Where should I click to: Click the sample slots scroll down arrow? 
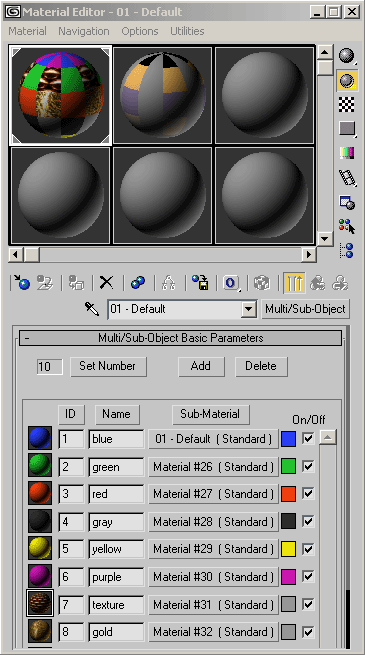pyautogui.click(x=324, y=239)
